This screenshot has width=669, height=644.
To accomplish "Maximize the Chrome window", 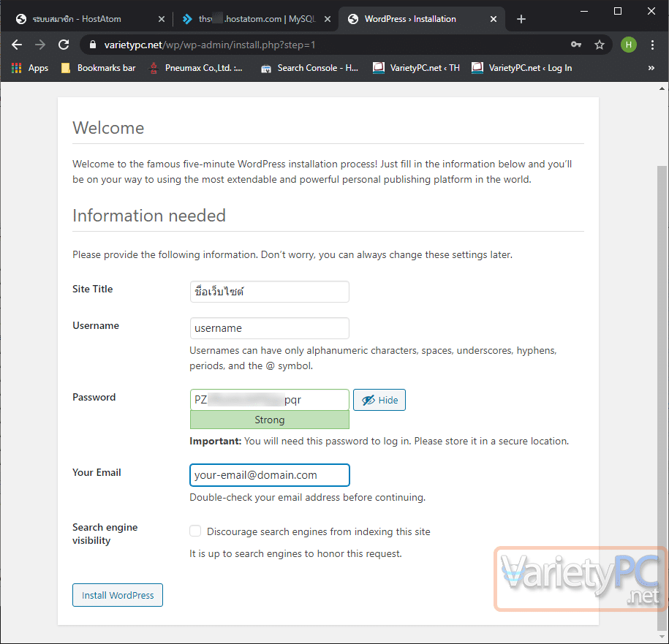I will 617,11.
